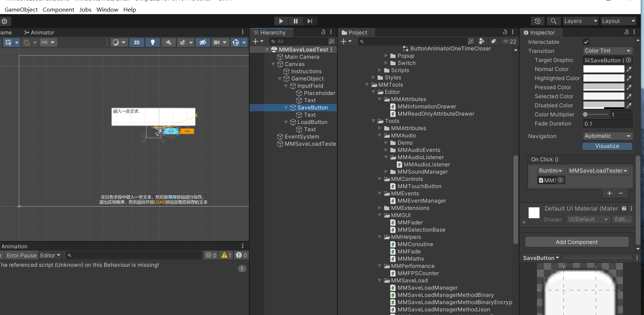Switch to the Project tab

point(354,32)
